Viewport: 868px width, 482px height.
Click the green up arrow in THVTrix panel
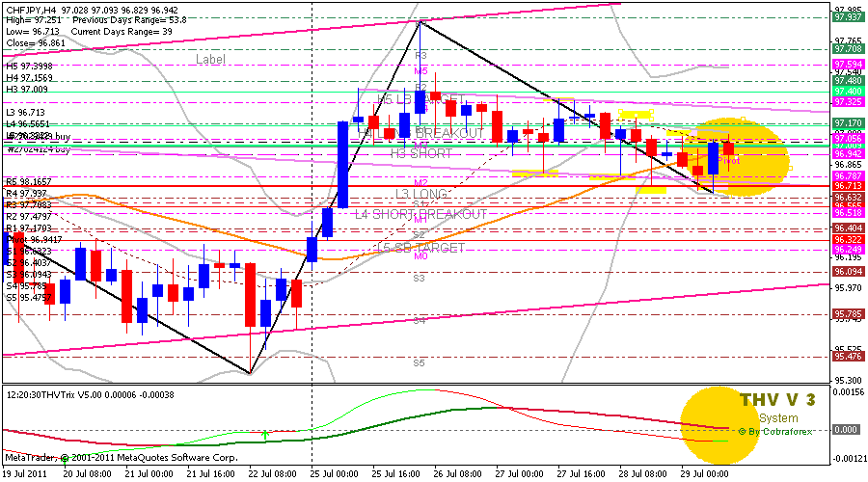[x=265, y=435]
